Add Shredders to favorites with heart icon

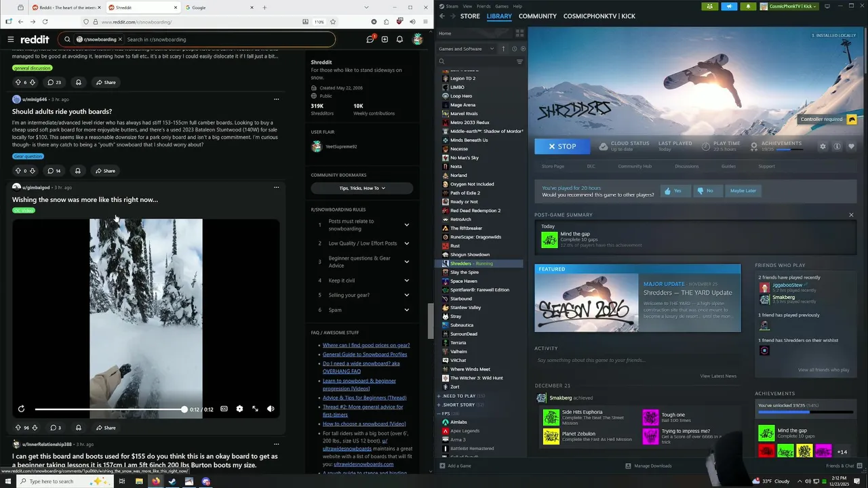[851, 146]
